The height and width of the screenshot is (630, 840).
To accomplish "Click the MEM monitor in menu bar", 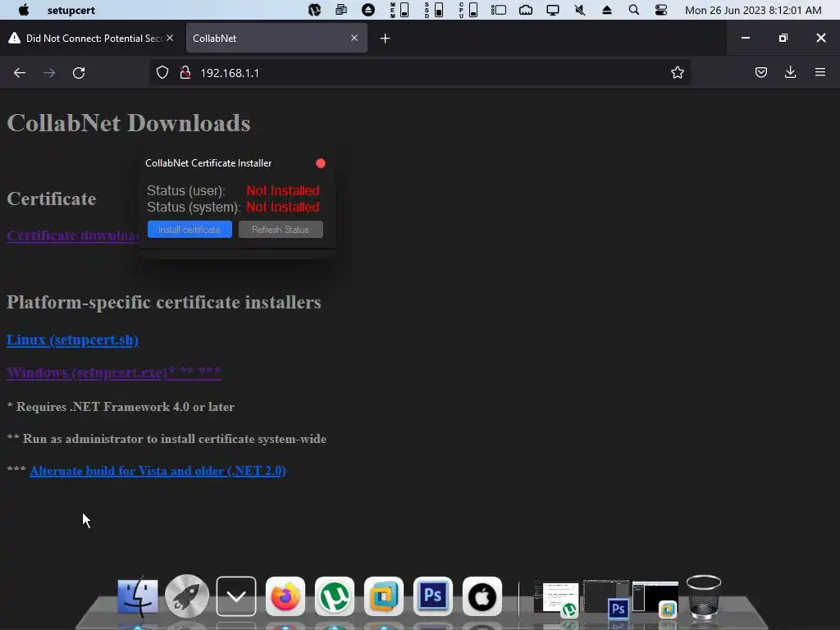I will (x=400, y=10).
